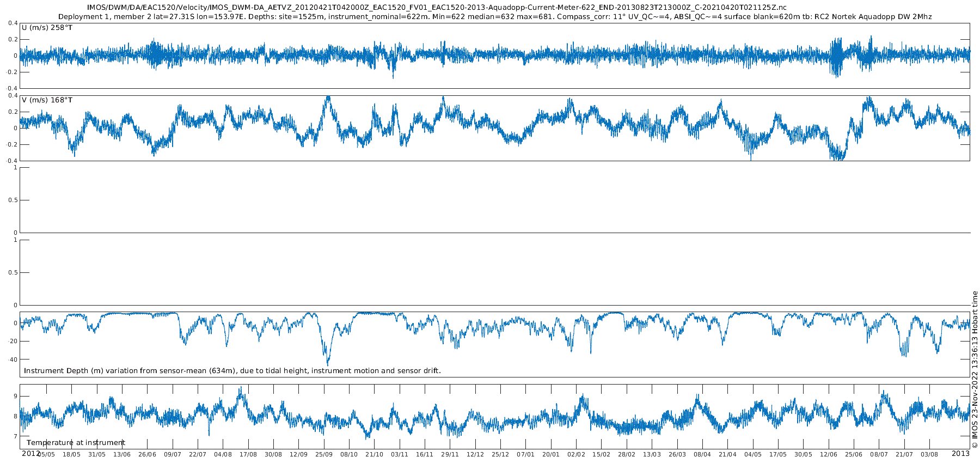Click the '26/06' date tick label
This screenshot has width=980, height=463.
pyautogui.click(x=147, y=455)
